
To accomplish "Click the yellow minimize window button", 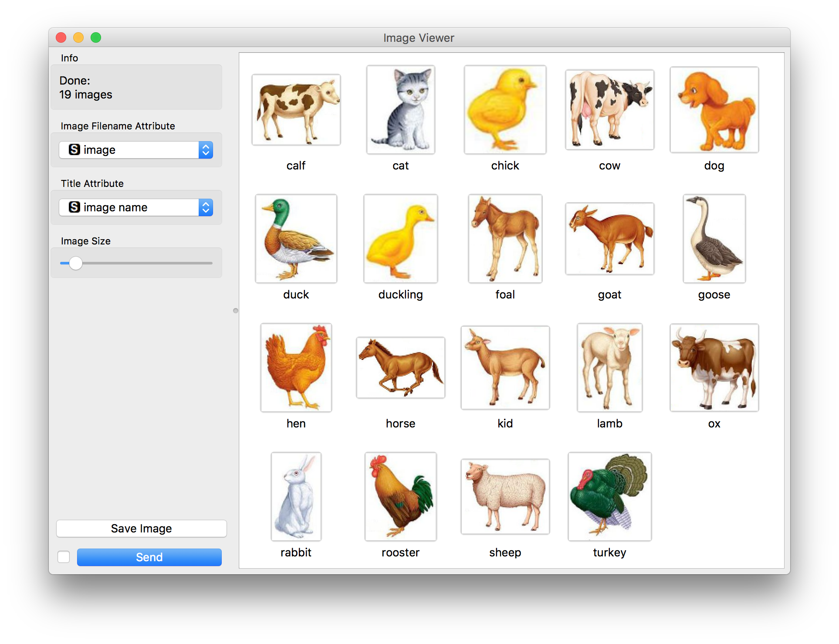I will [x=78, y=38].
